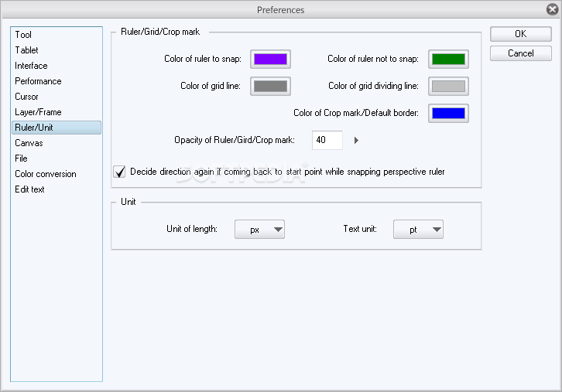
Task: Open the opacity slider arrow next to 40
Action: click(x=356, y=141)
